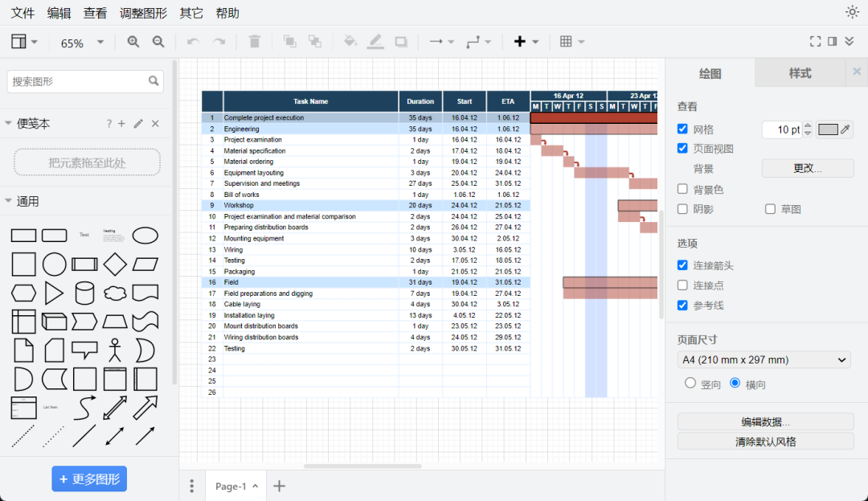Open the A4 page size dropdown

pos(764,359)
